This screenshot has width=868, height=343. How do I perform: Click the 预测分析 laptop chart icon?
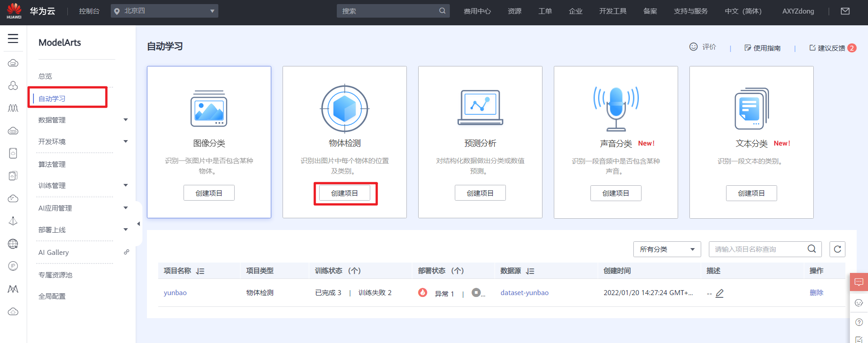(480, 108)
